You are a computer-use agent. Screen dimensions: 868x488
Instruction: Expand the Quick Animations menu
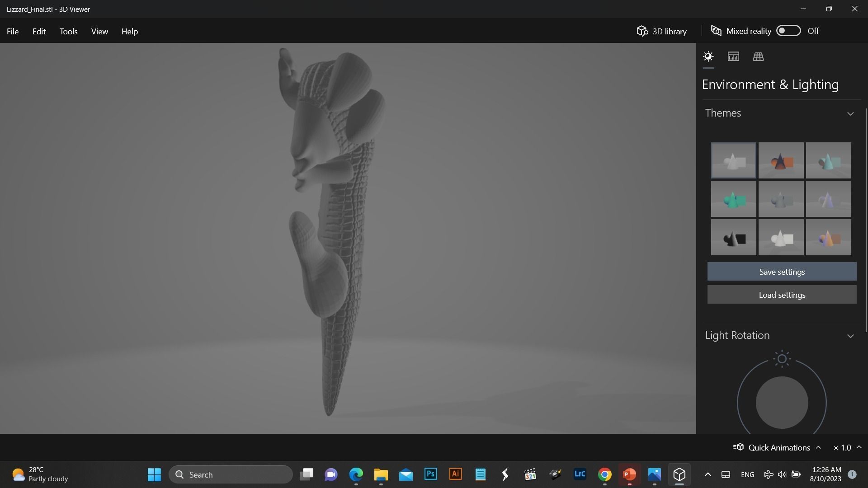(818, 447)
